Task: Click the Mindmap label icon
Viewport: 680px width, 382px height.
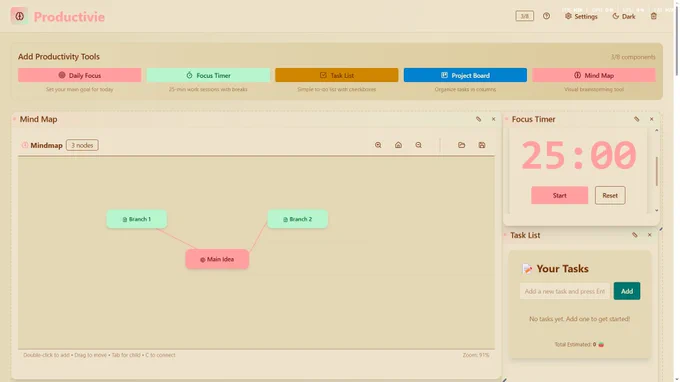Action: click(25, 145)
